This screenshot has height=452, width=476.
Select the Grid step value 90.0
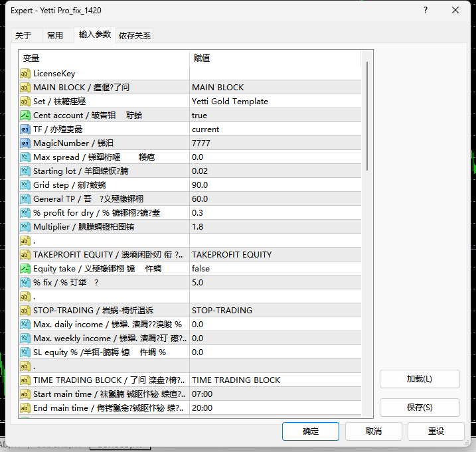276,185
